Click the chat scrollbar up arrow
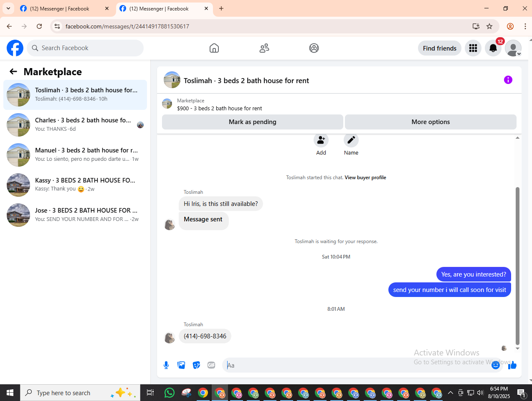Image resolution: width=532 pixels, height=401 pixels. click(518, 137)
